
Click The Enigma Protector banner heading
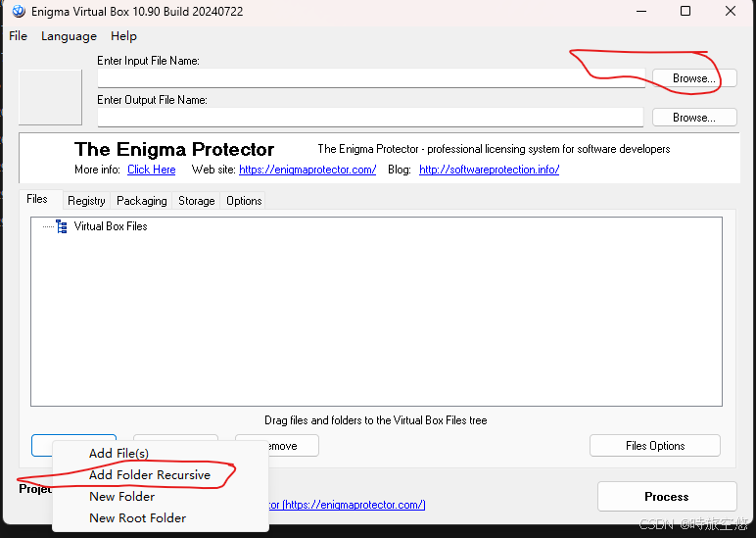[174, 149]
